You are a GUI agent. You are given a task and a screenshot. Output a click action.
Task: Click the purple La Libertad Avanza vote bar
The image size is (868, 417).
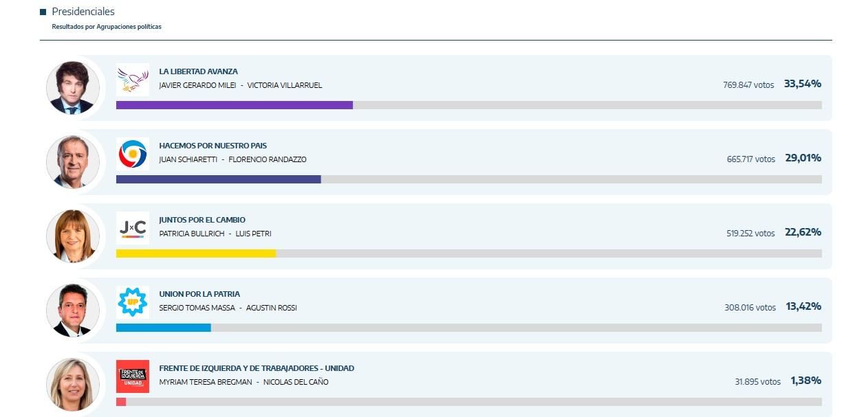234,105
